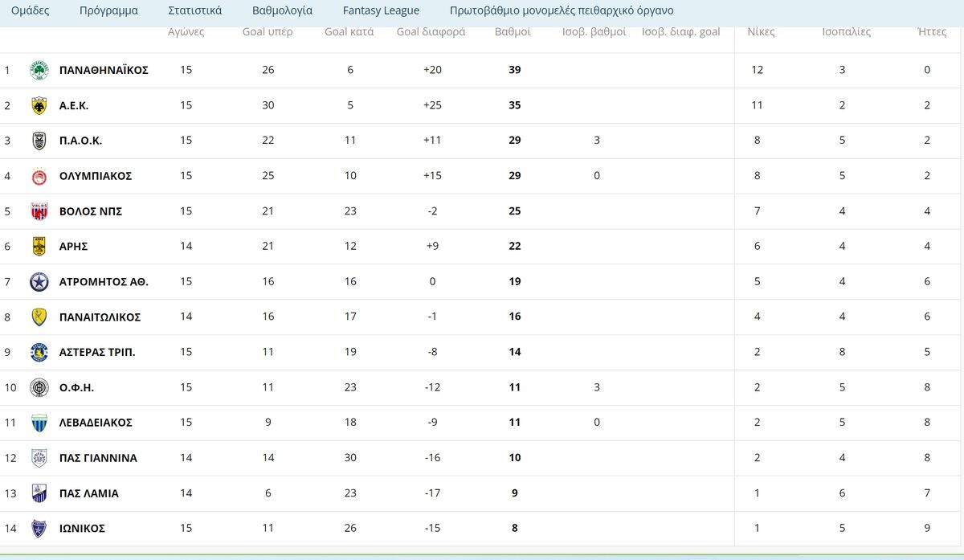The height and width of the screenshot is (560, 964).
Task: Select the Βαθμολογία menu item
Action: (x=282, y=11)
